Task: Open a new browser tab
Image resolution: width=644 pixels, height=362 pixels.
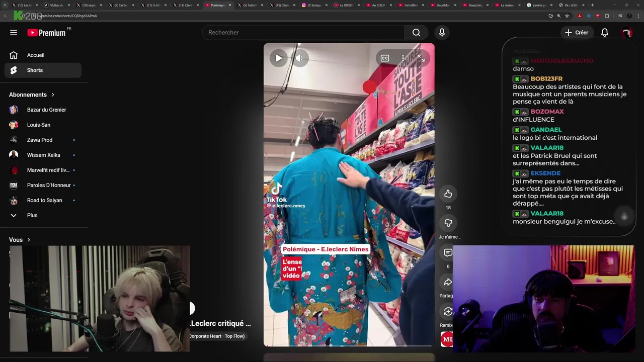Action: click(592, 5)
